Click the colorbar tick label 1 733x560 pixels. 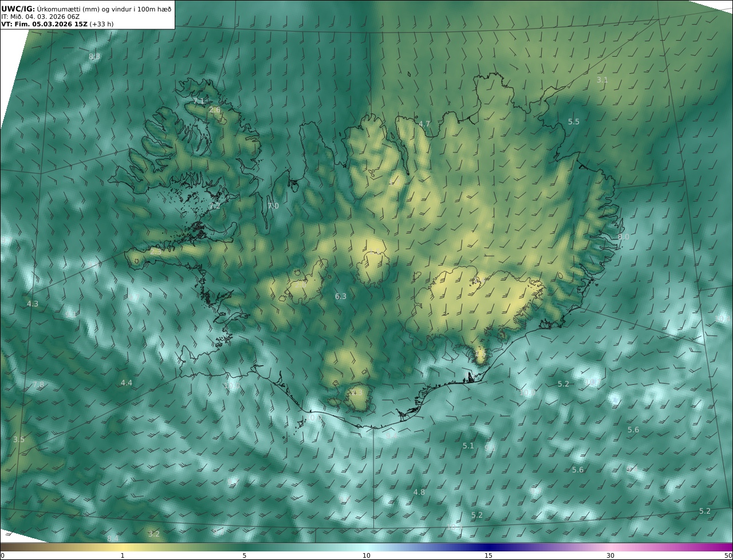coord(123,555)
